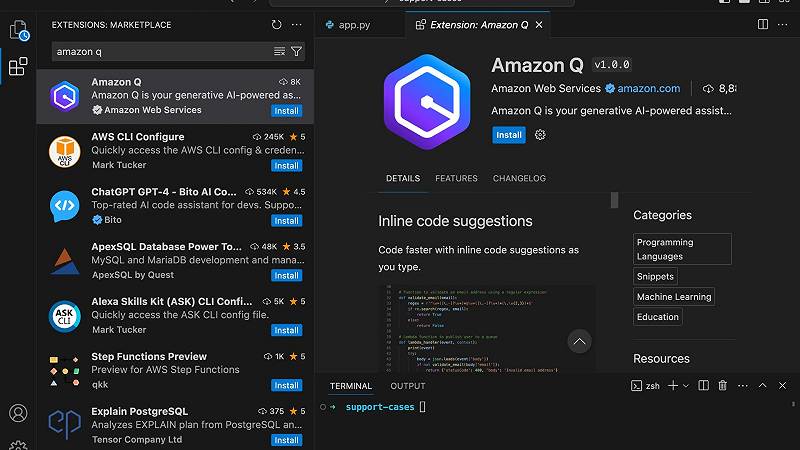The height and width of the screenshot is (450, 800).
Task: Close the Extension: Amazon Q tab
Action: click(539, 24)
